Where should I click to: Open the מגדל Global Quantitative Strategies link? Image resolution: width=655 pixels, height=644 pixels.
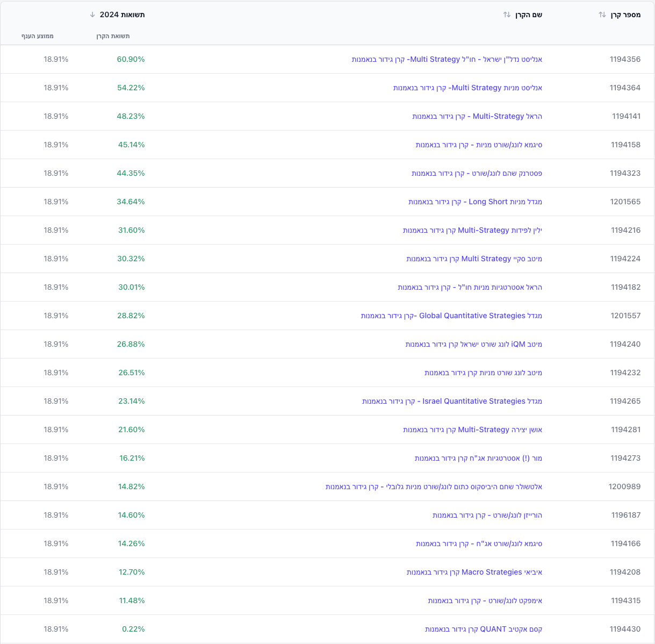[451, 316]
